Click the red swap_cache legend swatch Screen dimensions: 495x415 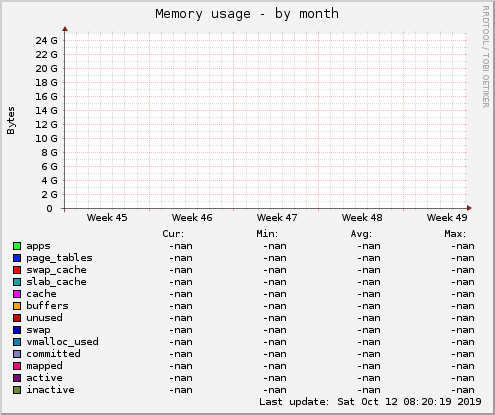17,270
